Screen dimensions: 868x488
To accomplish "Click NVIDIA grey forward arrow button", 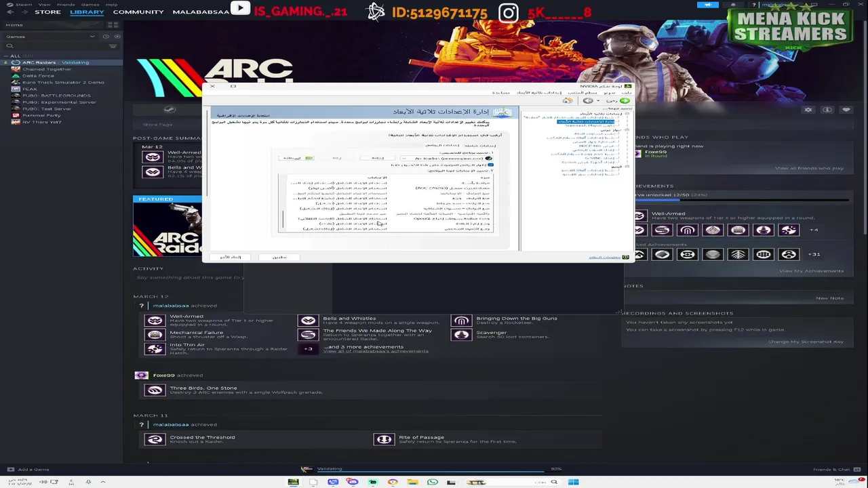I will tap(588, 100).
